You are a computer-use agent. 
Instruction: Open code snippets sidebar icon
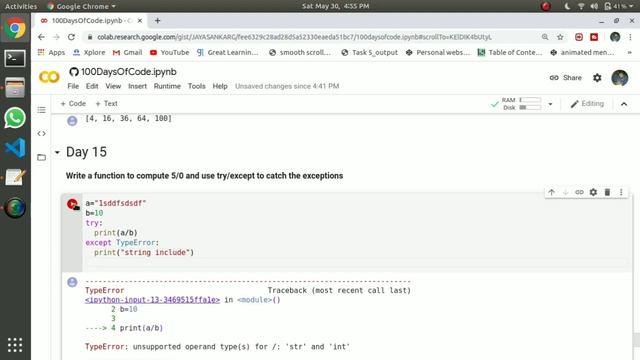[x=42, y=133]
